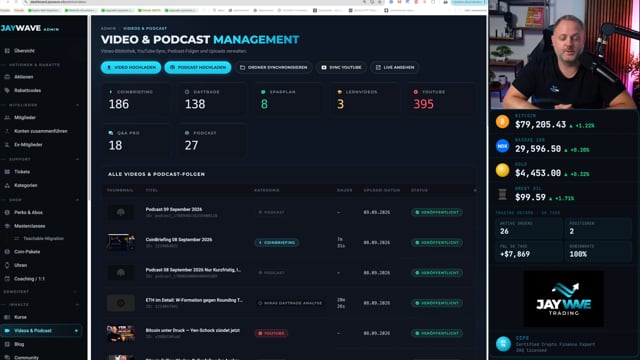Open the Coinbriefing 08 September video thumbnail

121,242
